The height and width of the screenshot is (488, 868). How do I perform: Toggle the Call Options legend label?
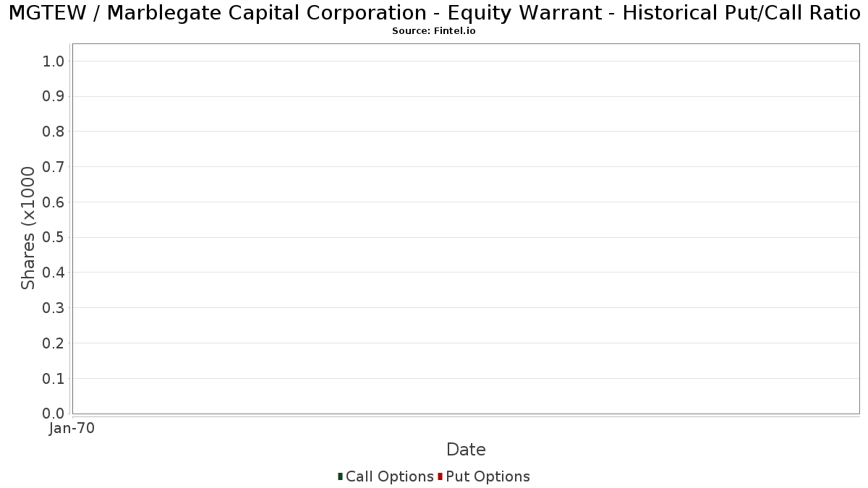click(x=389, y=476)
